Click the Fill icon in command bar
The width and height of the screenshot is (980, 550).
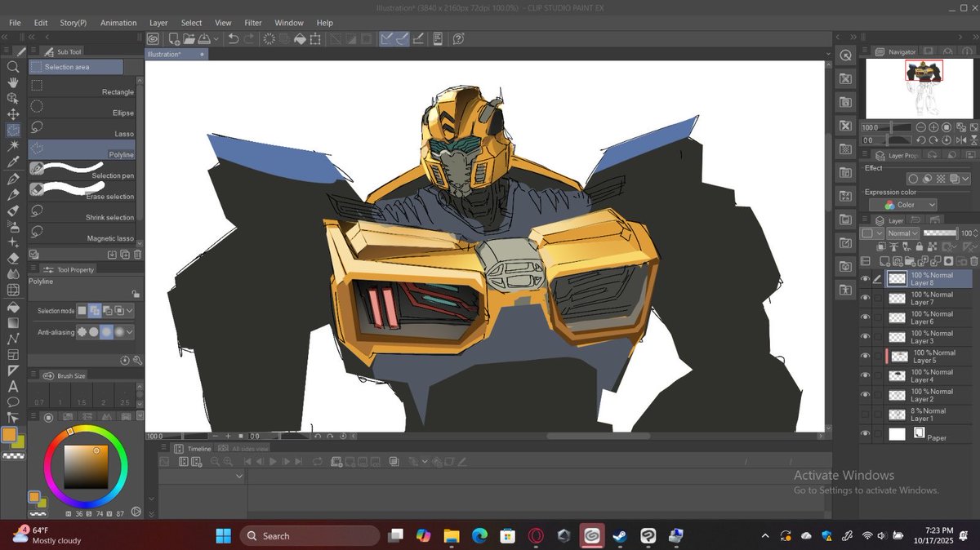[x=300, y=38]
